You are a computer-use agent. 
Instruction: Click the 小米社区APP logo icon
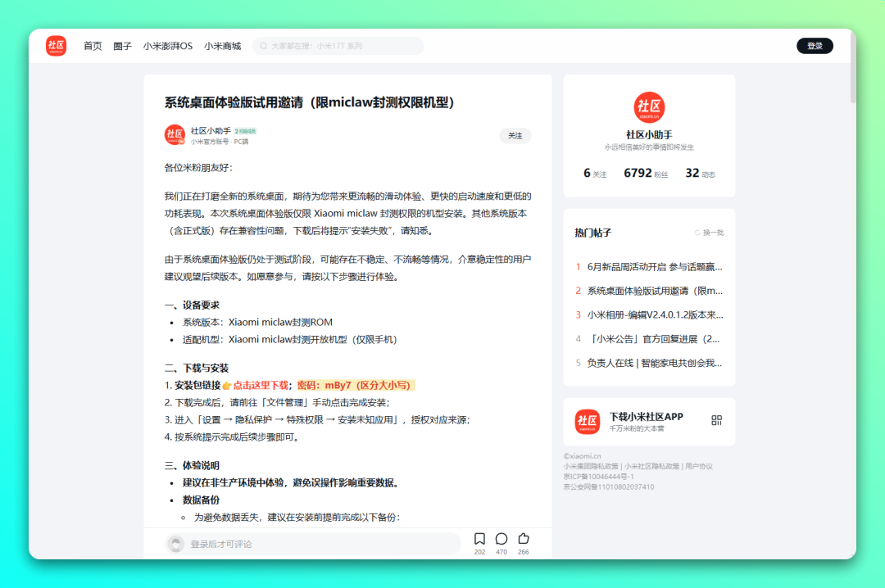point(587,422)
